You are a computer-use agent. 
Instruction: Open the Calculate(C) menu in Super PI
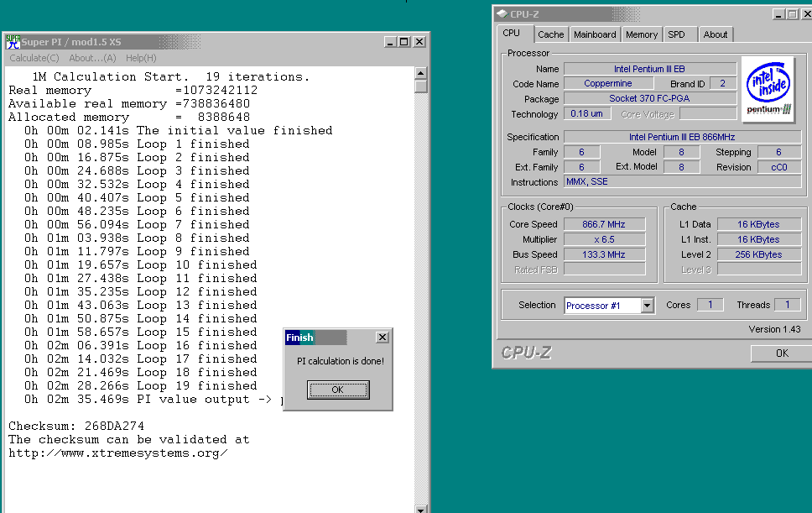[x=34, y=58]
